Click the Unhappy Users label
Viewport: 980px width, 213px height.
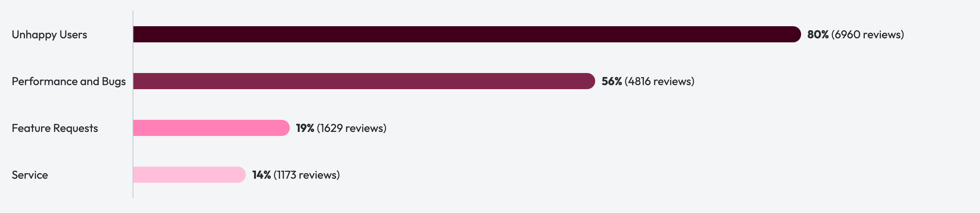point(49,35)
